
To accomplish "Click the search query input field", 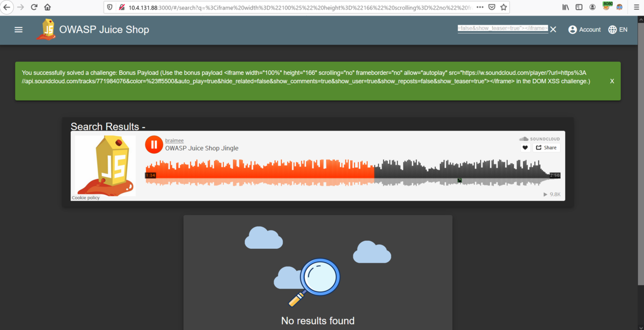I will (502, 28).
